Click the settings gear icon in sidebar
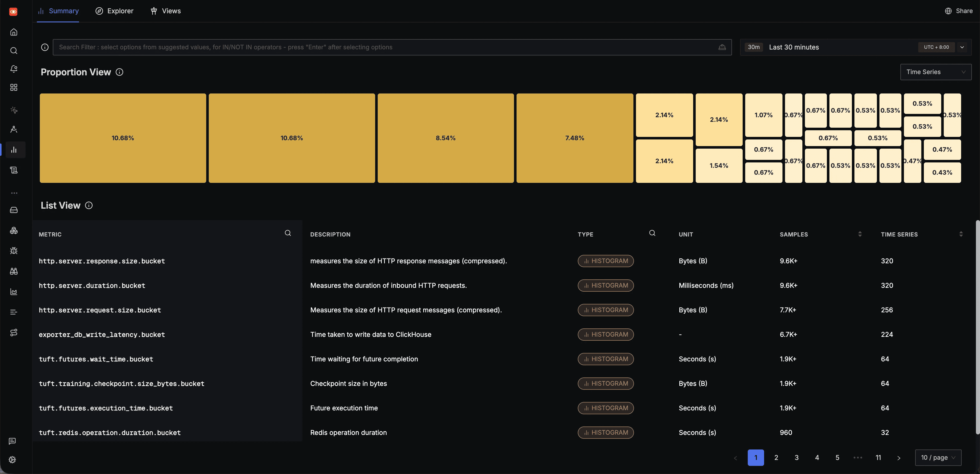Screen dimensions: 980x474 (x=12, y=459)
